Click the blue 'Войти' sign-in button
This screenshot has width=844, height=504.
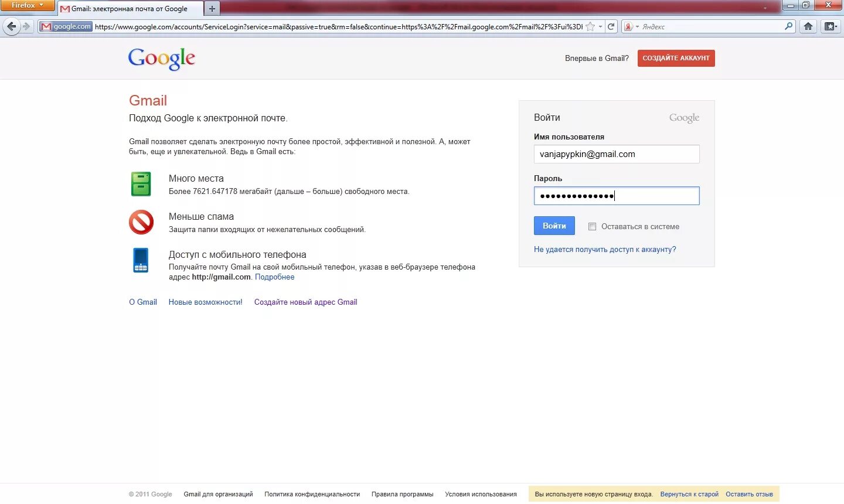[x=554, y=226]
